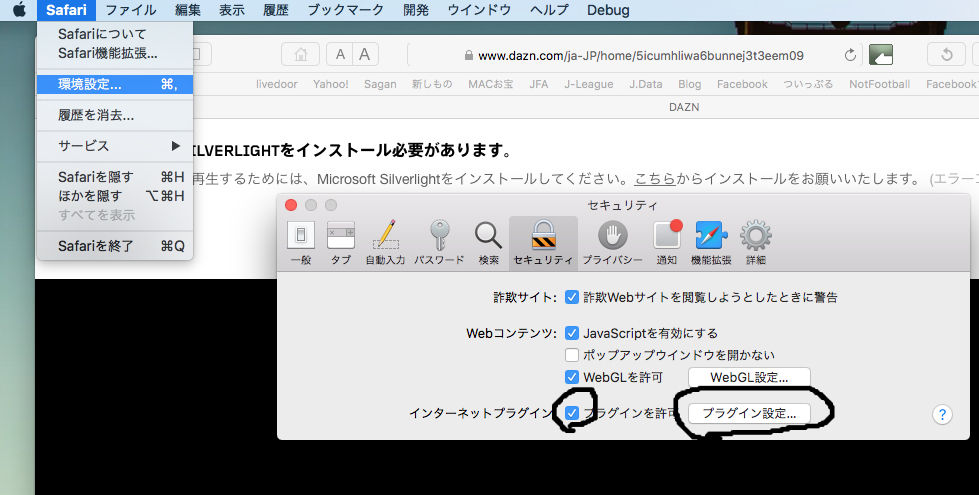The width and height of the screenshot is (979, 495).
Task: Choose Safari機能拡張 from the menu
Action: 115,53
